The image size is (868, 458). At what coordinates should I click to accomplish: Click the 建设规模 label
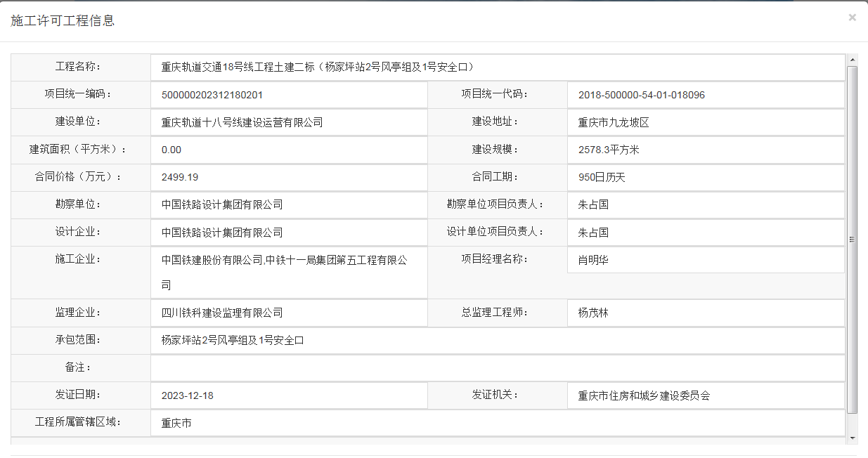click(495, 149)
